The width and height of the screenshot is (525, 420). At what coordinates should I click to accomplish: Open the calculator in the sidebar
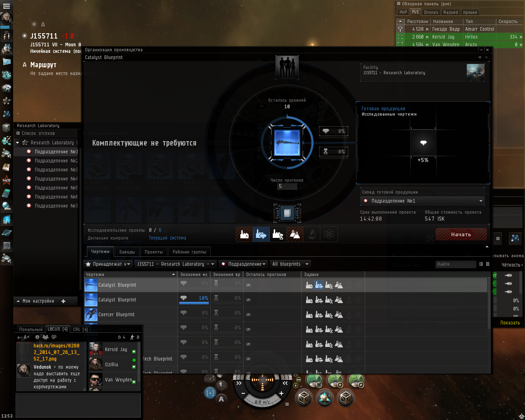tap(7, 193)
